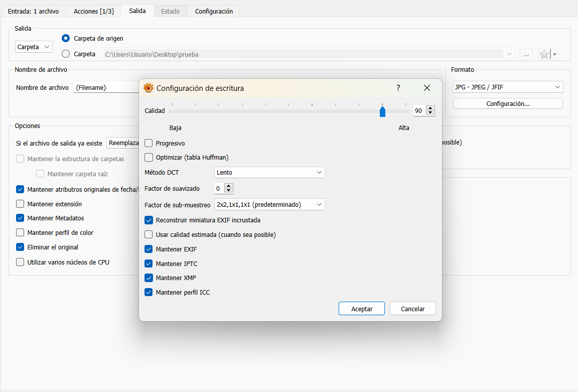Decrease Factor de suavizado with down arrow
The height and width of the screenshot is (392, 578).
coord(229,191)
